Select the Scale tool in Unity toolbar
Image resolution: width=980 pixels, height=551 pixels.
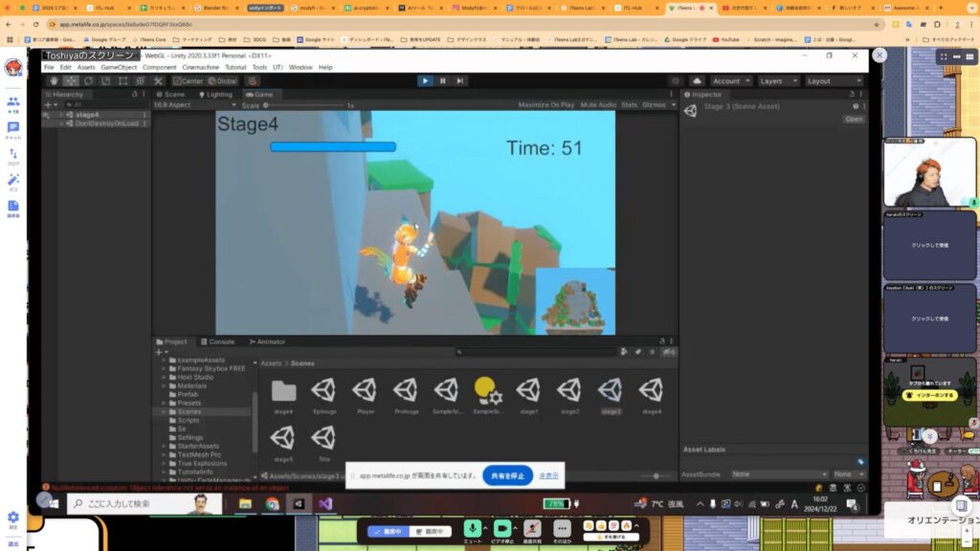(x=105, y=81)
